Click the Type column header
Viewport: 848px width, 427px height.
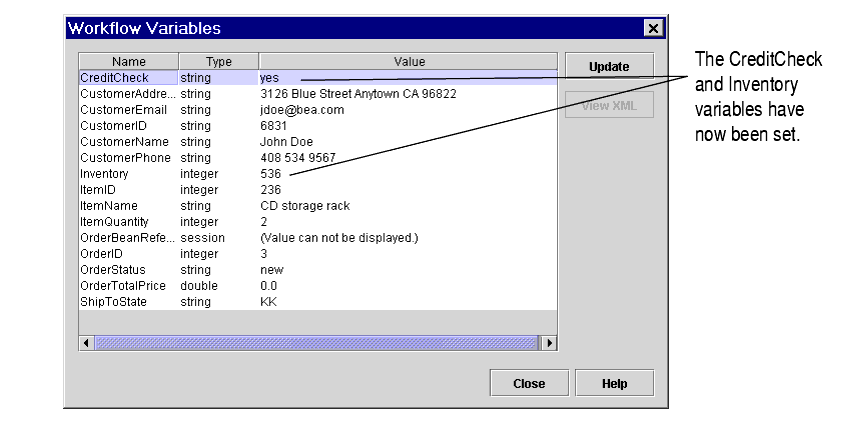tap(218, 61)
